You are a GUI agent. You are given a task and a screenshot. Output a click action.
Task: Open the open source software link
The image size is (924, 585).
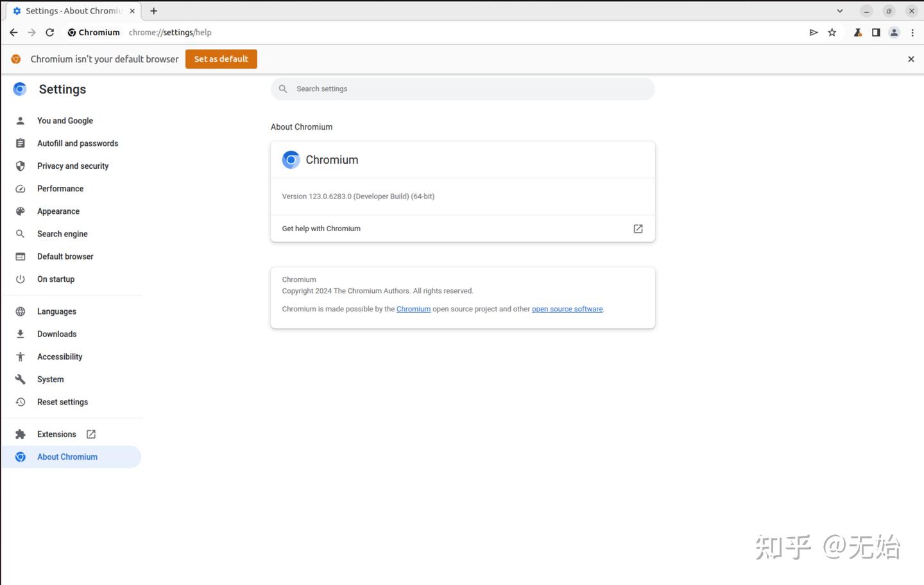567,309
